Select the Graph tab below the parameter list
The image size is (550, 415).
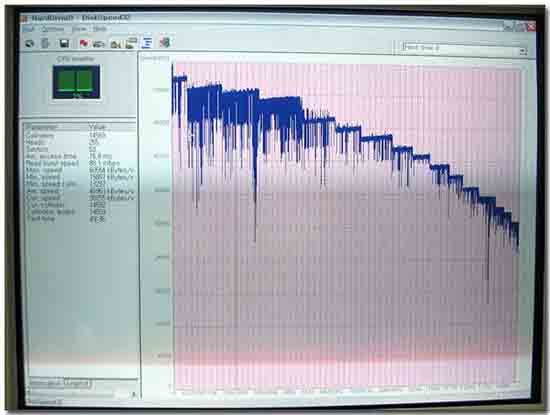77,383
